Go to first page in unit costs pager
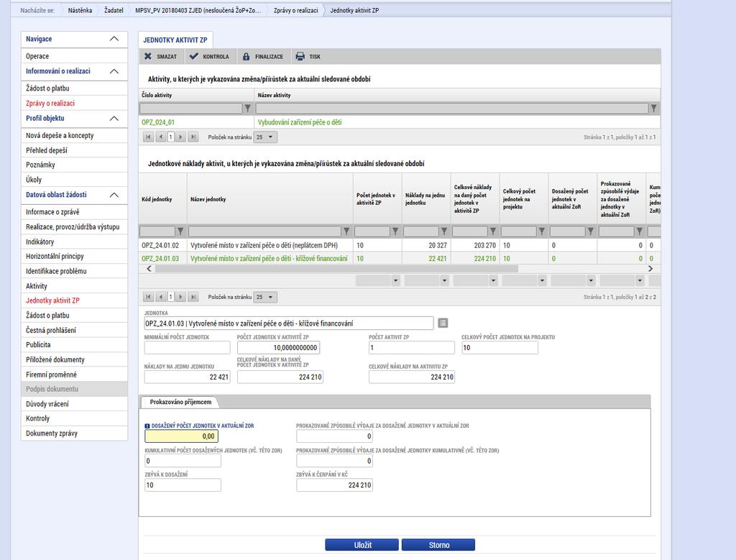This screenshot has width=736, height=560. (x=148, y=297)
